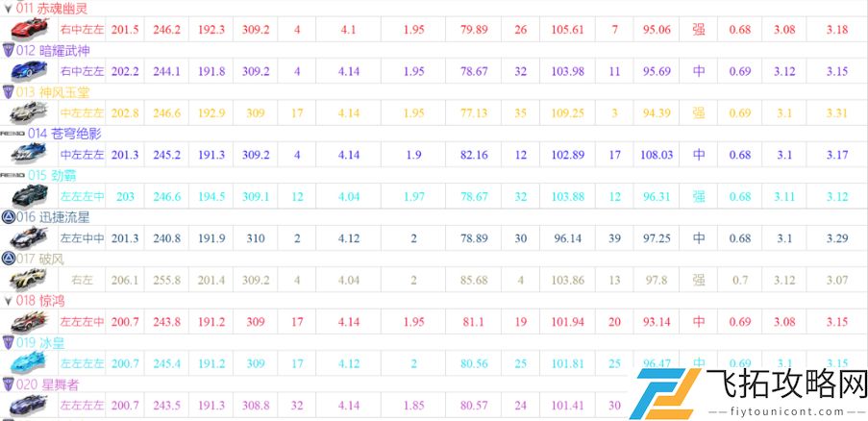Click the car thumbnail for 迅捷流星
The height and width of the screenshot is (421, 868).
point(29,238)
